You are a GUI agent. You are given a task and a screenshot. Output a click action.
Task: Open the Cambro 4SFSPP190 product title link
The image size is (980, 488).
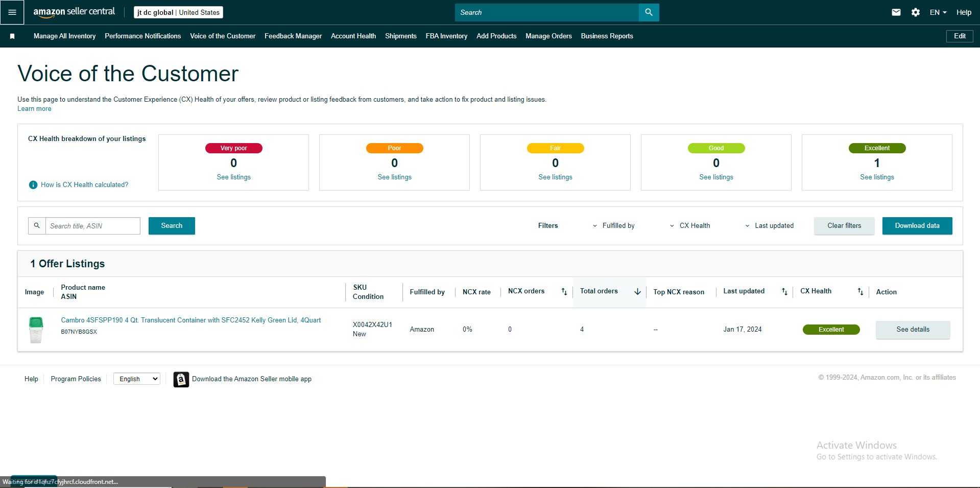(191, 320)
